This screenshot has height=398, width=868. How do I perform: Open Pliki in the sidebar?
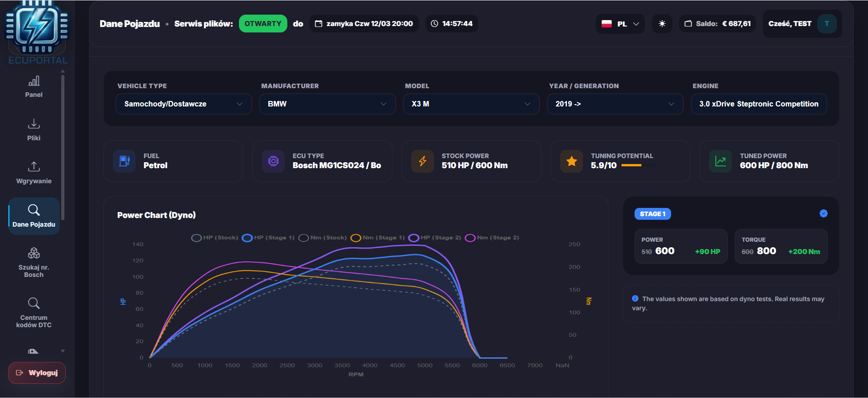coord(34,130)
